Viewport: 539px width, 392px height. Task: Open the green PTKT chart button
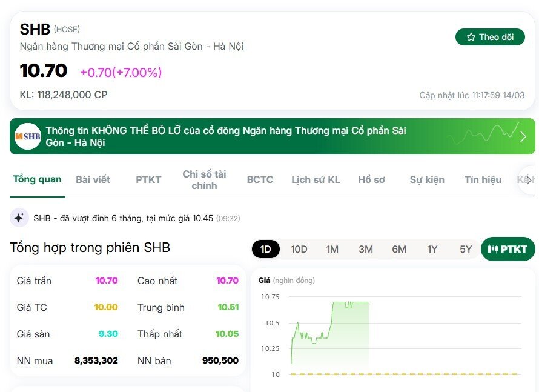508,249
